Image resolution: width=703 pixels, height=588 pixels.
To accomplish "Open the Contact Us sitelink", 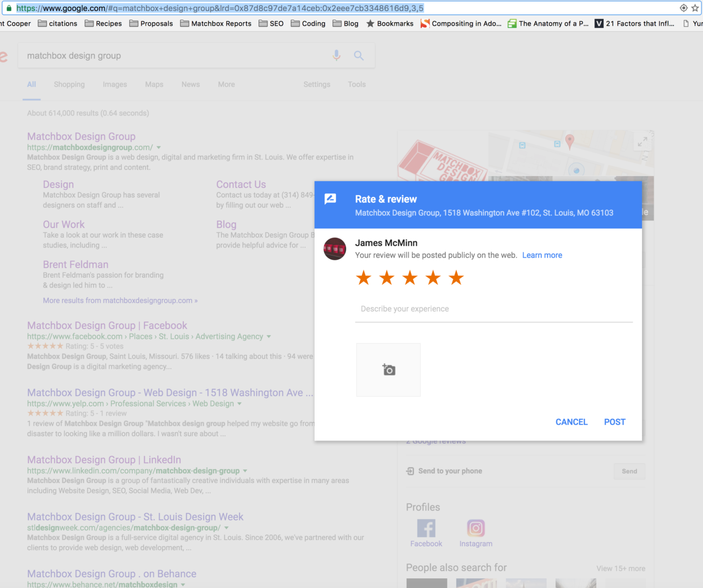I will click(x=241, y=184).
